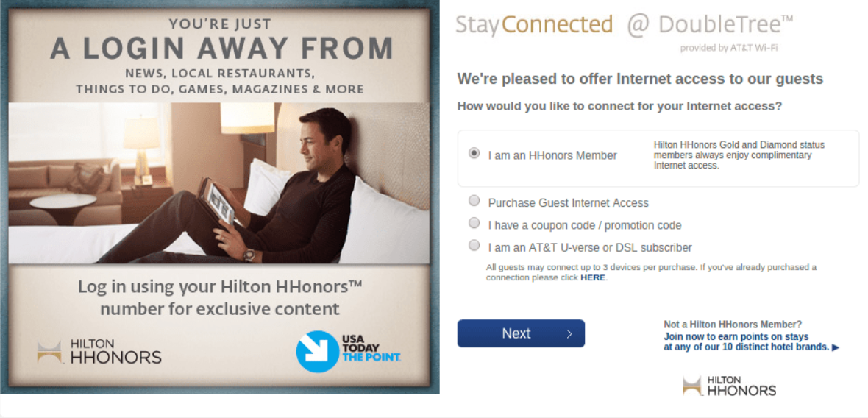Click the Next button
Screen dimensions: 868x418
point(521,333)
